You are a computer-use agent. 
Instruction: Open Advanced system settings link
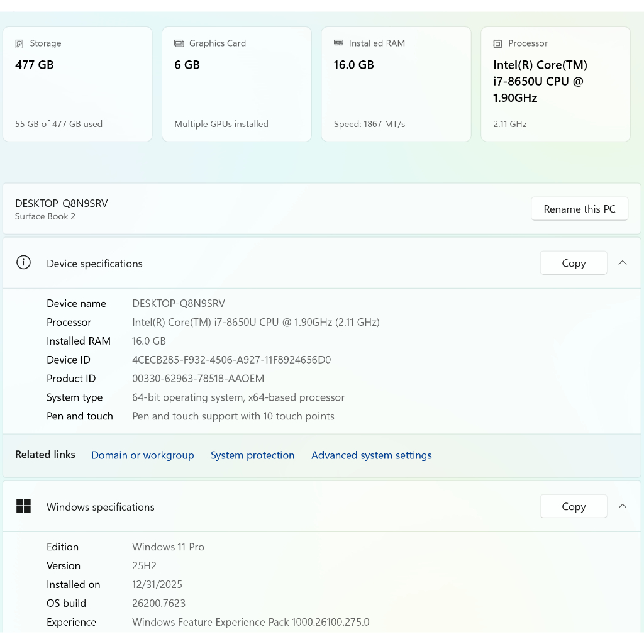click(x=371, y=455)
